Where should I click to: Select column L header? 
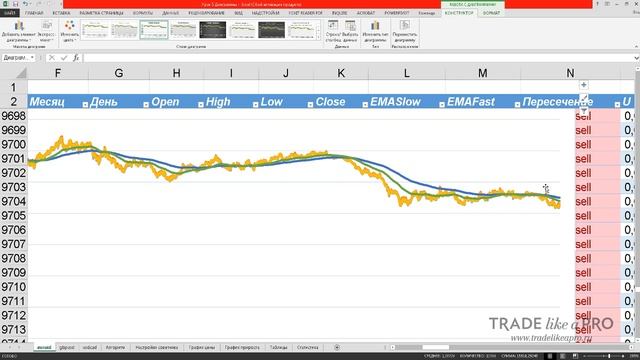[x=407, y=73]
